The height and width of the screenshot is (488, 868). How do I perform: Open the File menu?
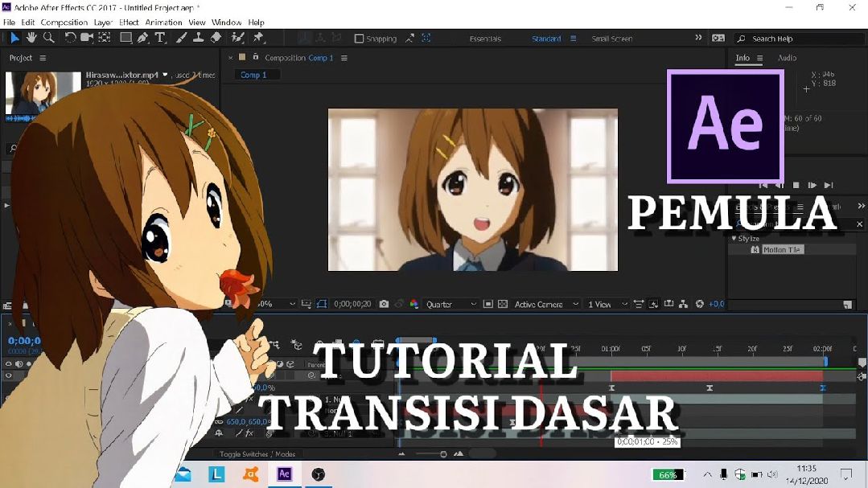tap(10, 23)
